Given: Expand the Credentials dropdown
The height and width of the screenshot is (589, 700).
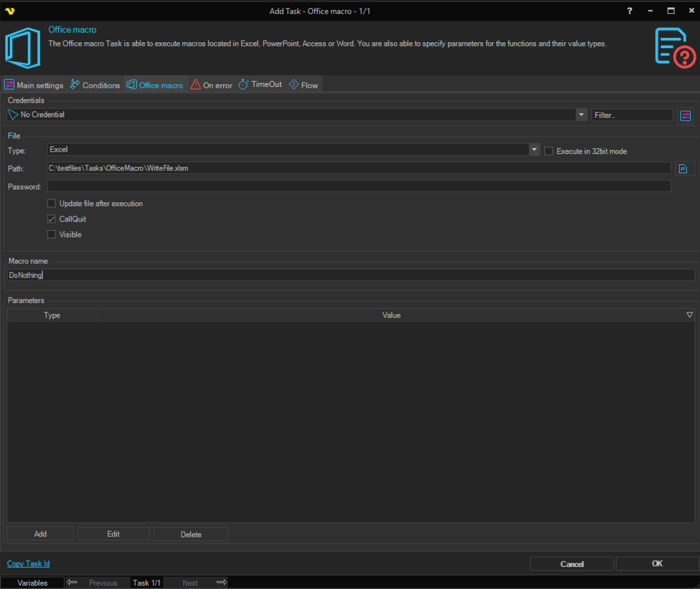Looking at the screenshot, I should [x=581, y=115].
